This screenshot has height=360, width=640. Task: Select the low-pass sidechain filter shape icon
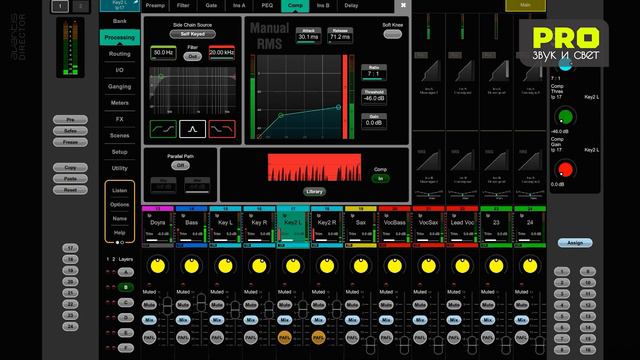[222, 129]
